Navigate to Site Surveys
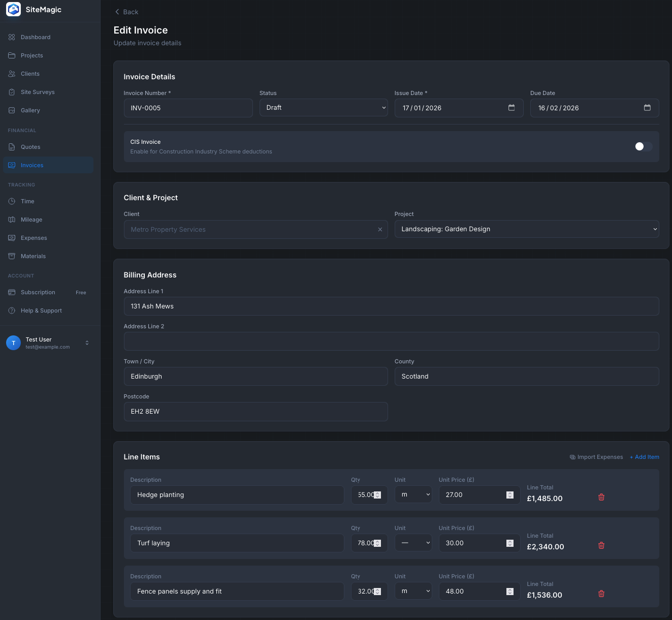 click(38, 91)
